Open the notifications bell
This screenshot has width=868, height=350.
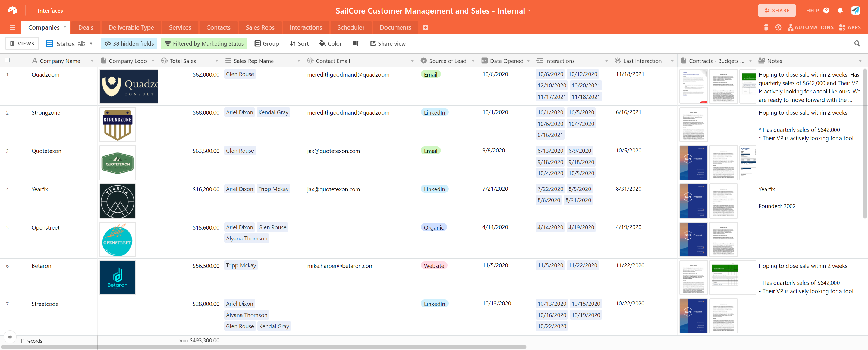pyautogui.click(x=840, y=10)
